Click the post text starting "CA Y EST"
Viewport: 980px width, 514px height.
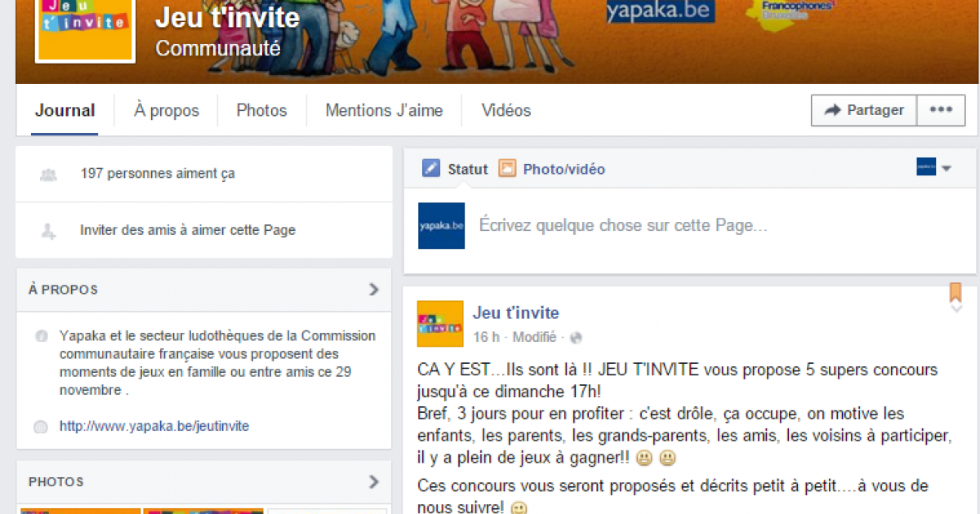click(686, 414)
